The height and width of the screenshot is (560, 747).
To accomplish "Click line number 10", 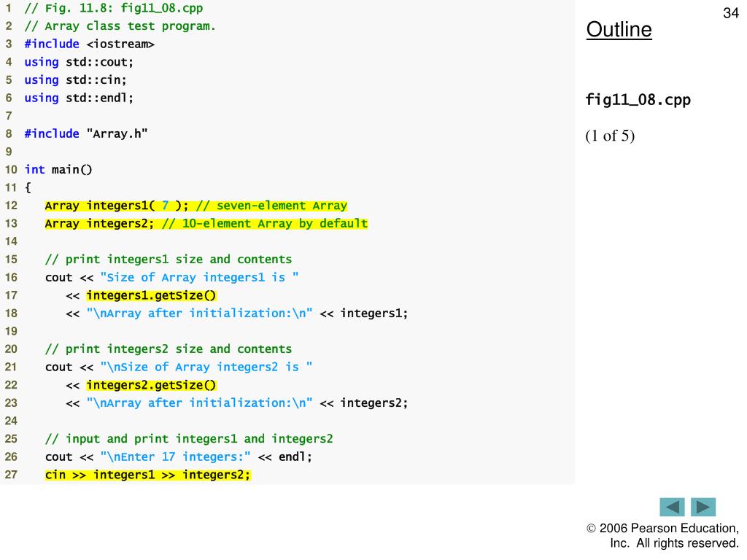I will click(x=11, y=169).
